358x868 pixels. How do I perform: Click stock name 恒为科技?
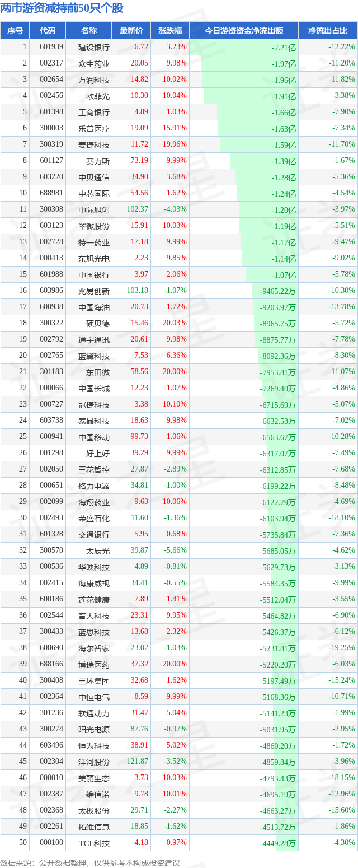94,746
